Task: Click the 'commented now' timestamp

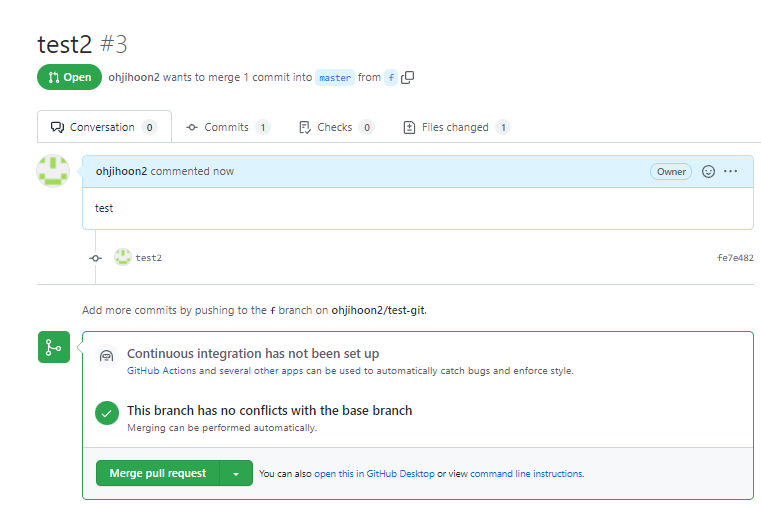Action: click(192, 171)
